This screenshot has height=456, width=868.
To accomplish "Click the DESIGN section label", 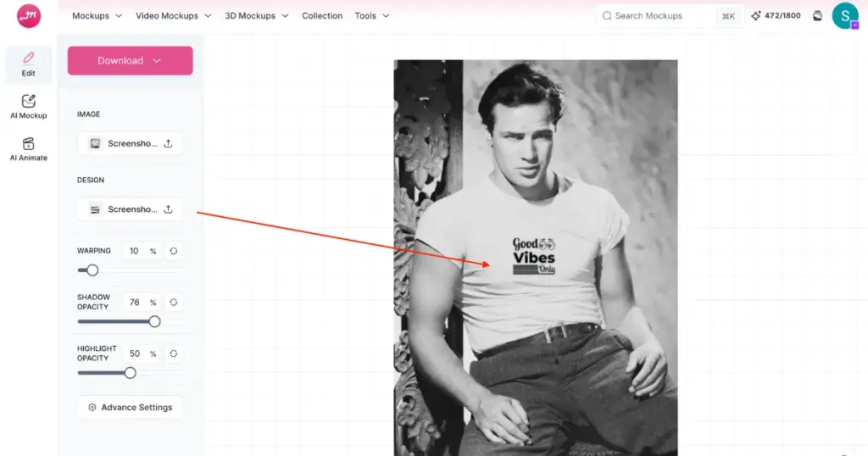I will click(x=90, y=180).
